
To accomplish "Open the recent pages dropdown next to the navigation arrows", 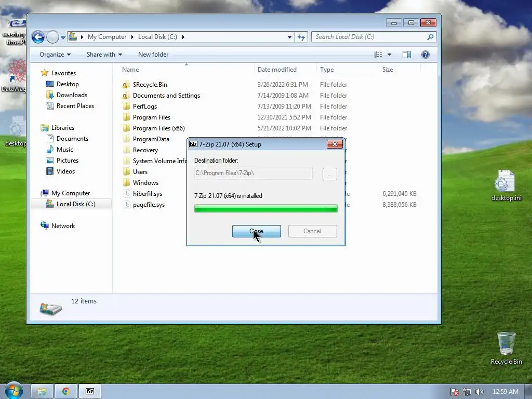I will [63, 37].
